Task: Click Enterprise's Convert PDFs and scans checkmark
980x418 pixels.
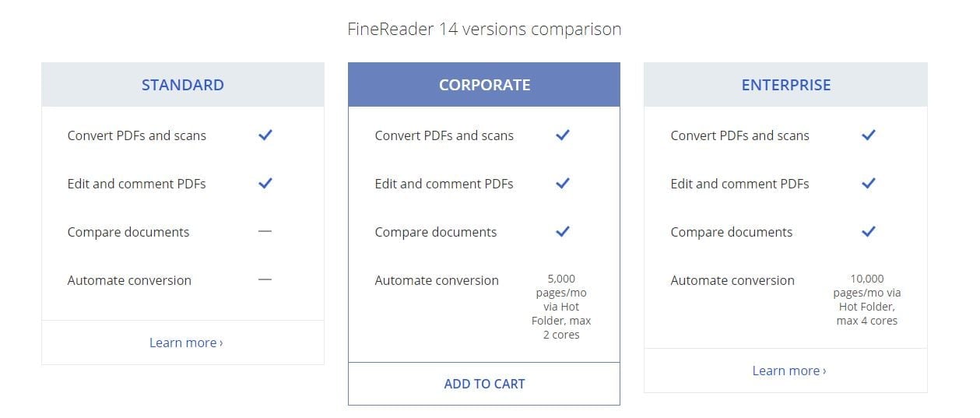Action: pos(869,135)
